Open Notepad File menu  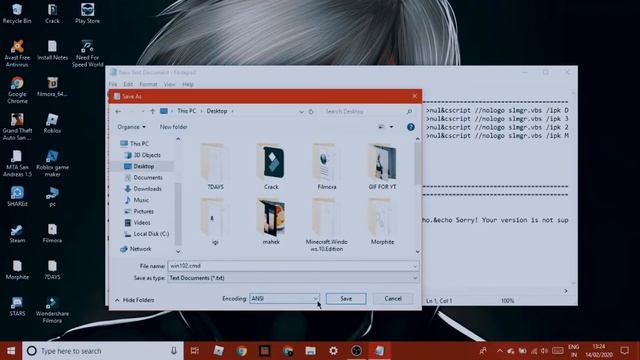pyautogui.click(x=113, y=84)
